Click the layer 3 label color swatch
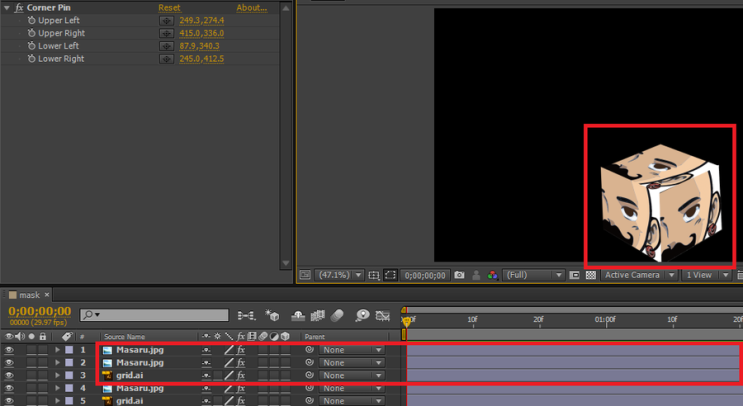Screen dimensions: 743x406 click(69, 376)
